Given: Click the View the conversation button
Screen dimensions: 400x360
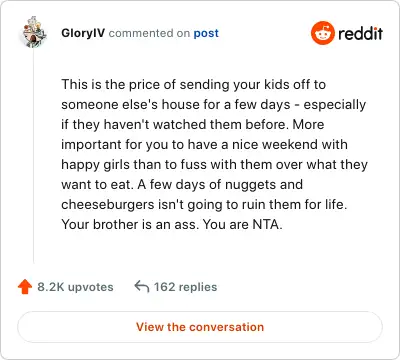Looking at the screenshot, I should (200, 327).
